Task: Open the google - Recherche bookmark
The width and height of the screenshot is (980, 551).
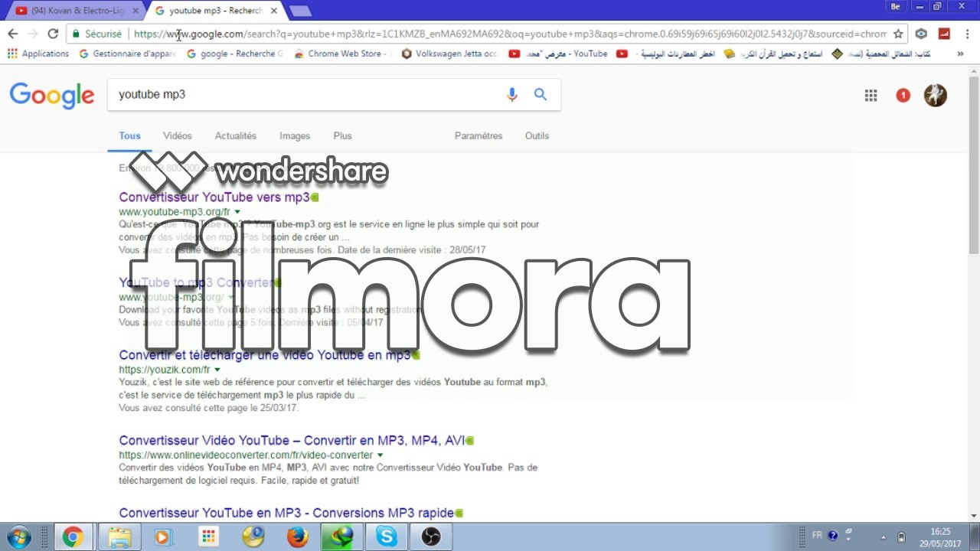Action: tap(235, 54)
